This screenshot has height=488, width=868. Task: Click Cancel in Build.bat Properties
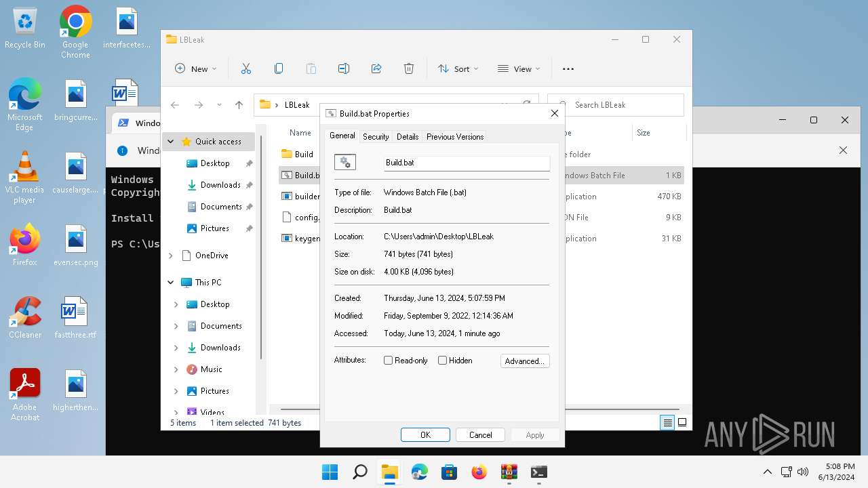pyautogui.click(x=480, y=435)
